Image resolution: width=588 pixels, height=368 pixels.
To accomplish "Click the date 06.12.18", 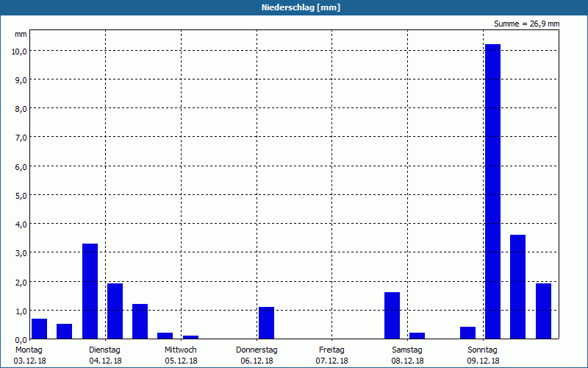I will tap(257, 361).
